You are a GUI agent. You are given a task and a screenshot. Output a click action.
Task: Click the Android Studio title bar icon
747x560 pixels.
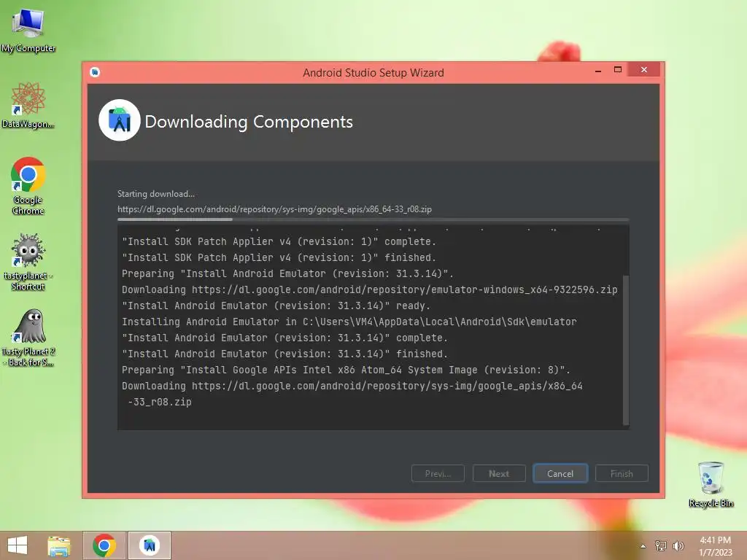click(95, 72)
